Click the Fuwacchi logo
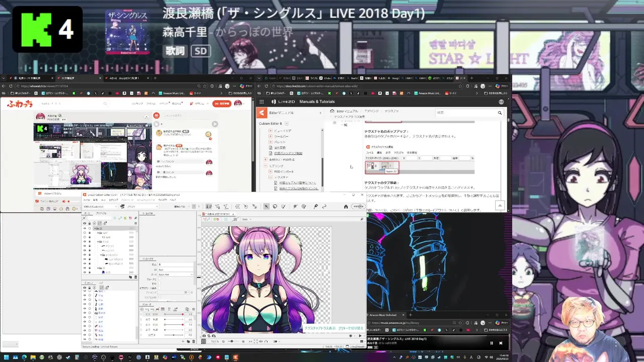 (20, 104)
